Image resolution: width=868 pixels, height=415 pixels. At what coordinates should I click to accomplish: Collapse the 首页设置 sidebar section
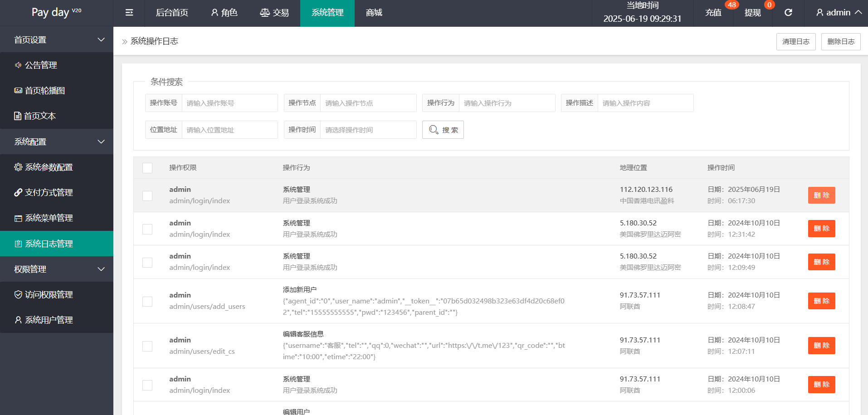pyautogui.click(x=57, y=40)
